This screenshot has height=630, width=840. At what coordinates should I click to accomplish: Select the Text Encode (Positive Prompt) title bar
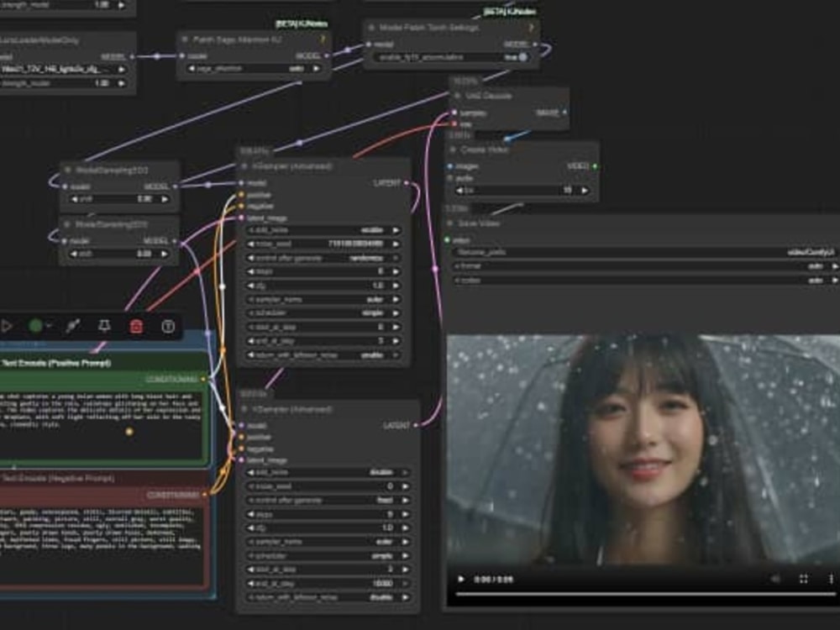[x=102, y=363]
